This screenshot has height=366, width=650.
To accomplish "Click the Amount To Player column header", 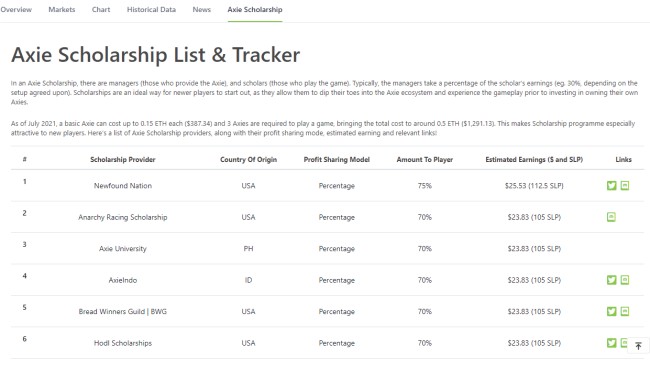I will pyautogui.click(x=425, y=160).
